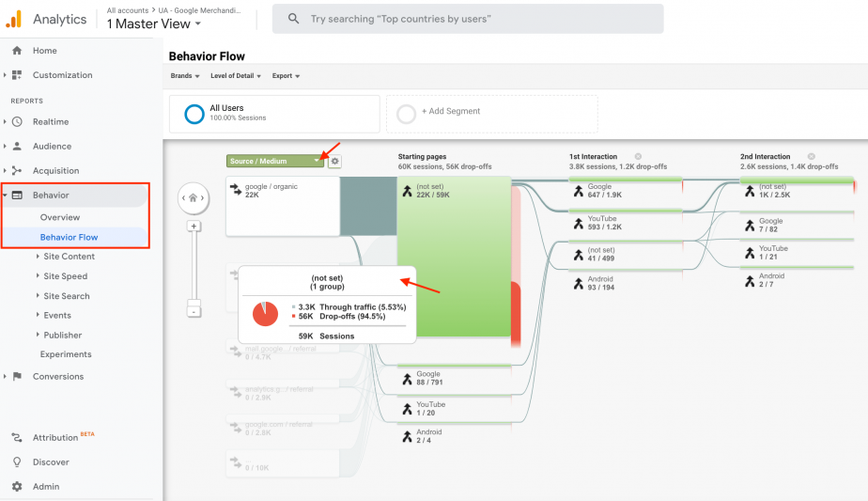Open the Home icon in sidebar

17,51
